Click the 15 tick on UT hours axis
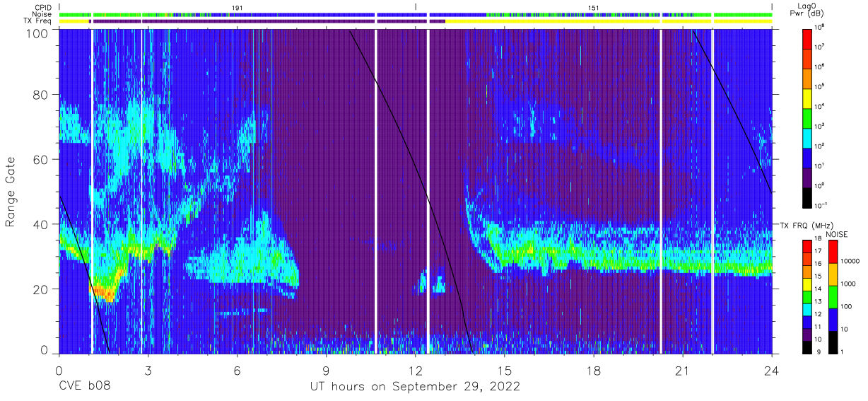868x401 pixels. coord(505,370)
